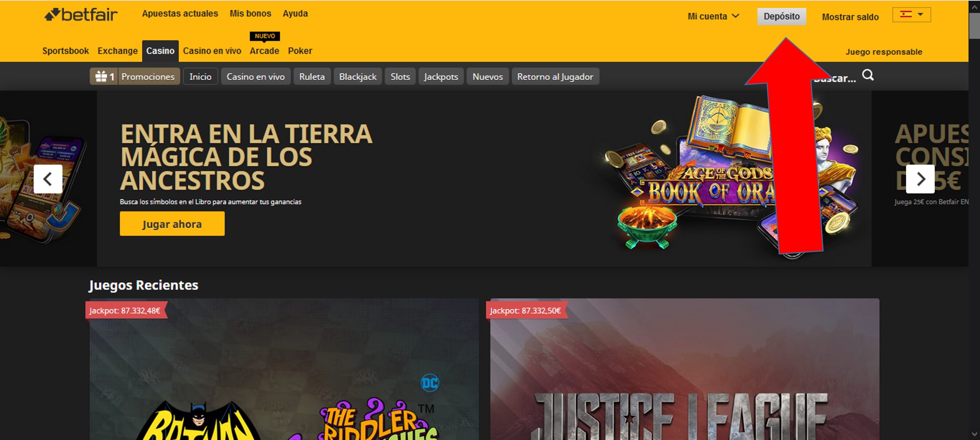Screen dimensions: 980x440
Task: Click the Ayuda link
Action: (295, 14)
